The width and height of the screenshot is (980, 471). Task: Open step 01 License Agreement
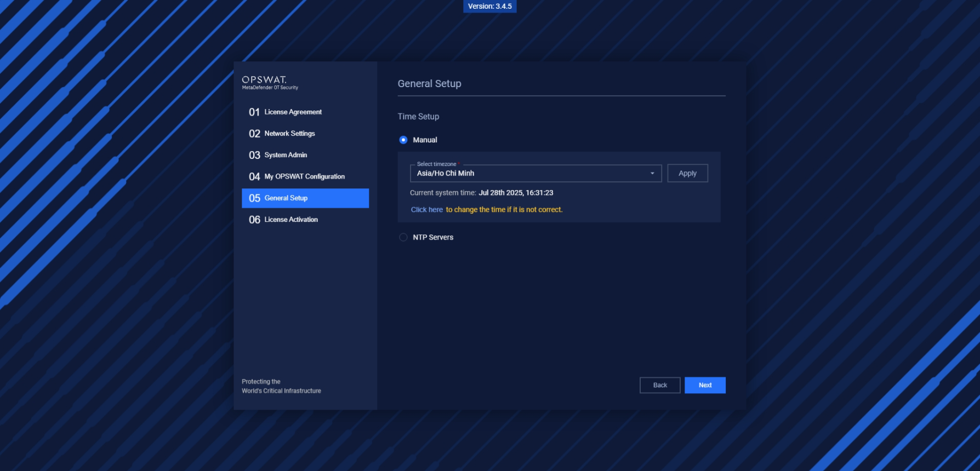coord(305,112)
